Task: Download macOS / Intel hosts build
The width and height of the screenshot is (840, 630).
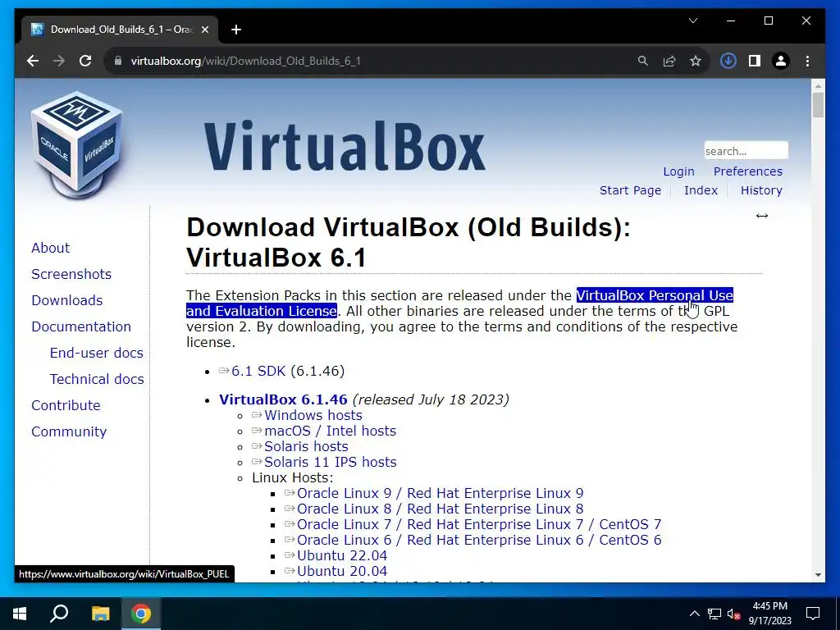Action: click(330, 431)
